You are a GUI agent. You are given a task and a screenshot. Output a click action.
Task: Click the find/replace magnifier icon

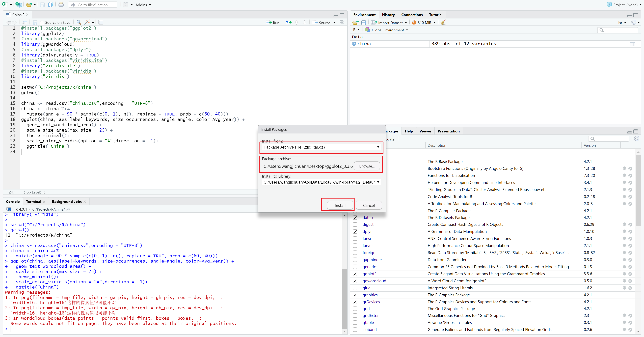(x=78, y=22)
